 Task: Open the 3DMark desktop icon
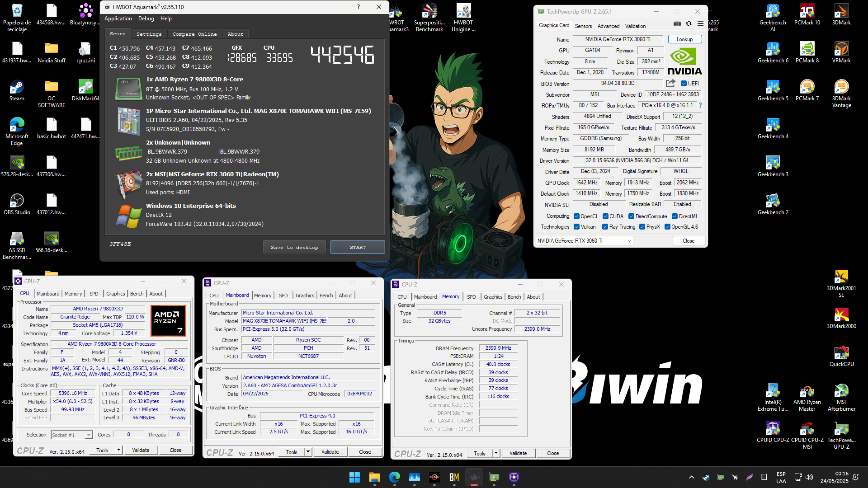[841, 14]
